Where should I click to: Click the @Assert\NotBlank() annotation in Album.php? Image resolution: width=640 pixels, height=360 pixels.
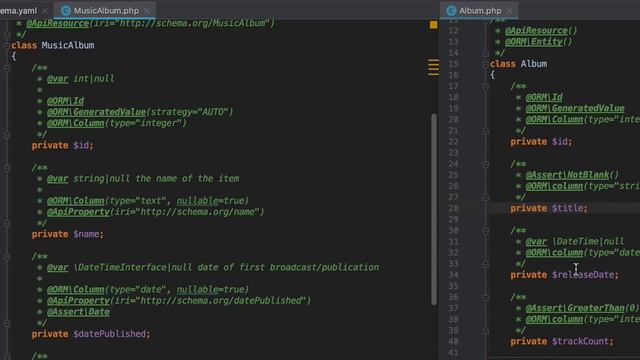pos(572,175)
